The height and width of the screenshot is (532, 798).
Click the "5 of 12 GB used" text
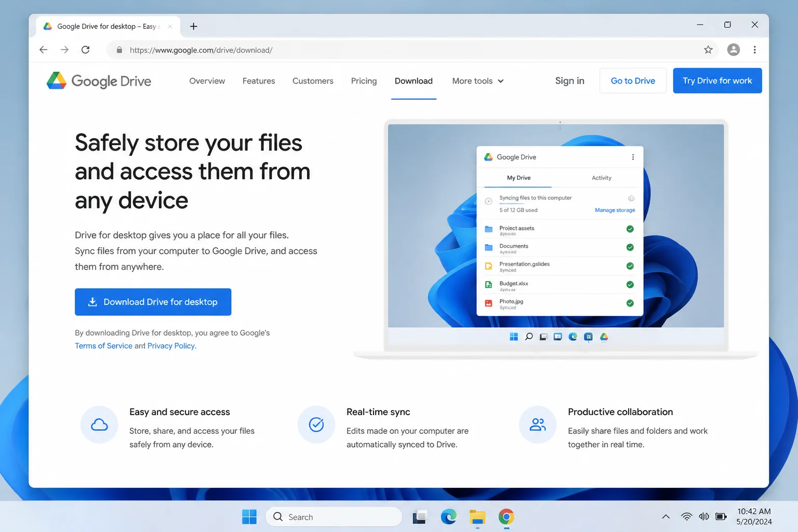[518, 210]
